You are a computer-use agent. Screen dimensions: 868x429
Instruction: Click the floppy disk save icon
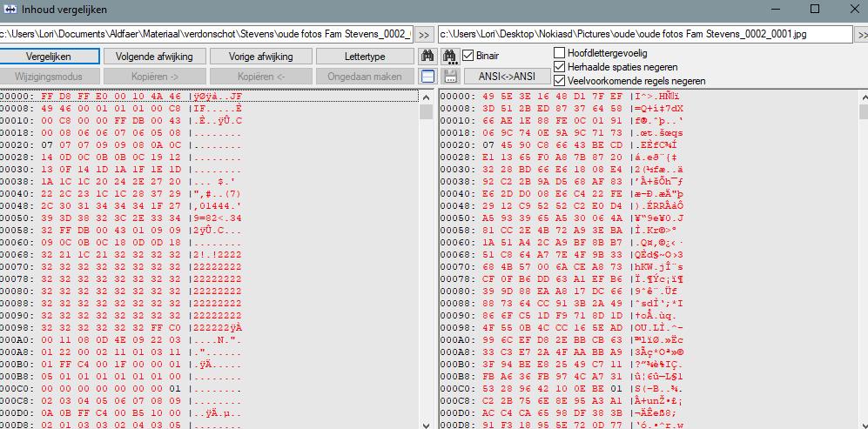pyautogui.click(x=450, y=77)
